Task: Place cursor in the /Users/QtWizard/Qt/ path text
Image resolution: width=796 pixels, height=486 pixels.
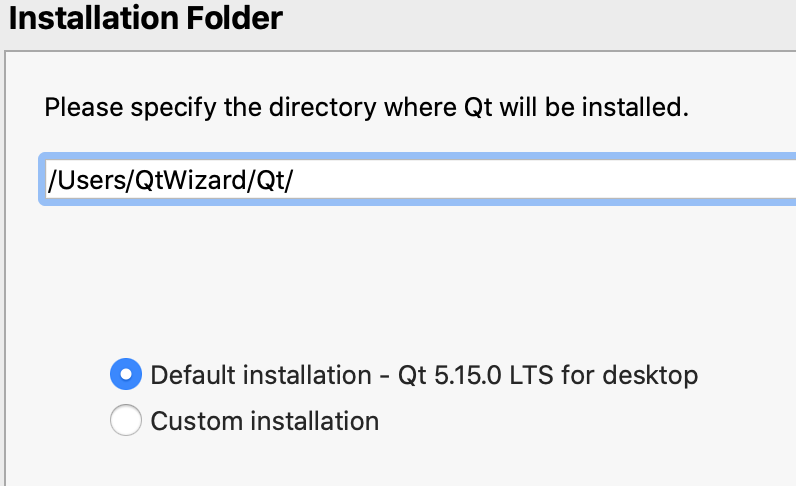Action: click(x=170, y=181)
